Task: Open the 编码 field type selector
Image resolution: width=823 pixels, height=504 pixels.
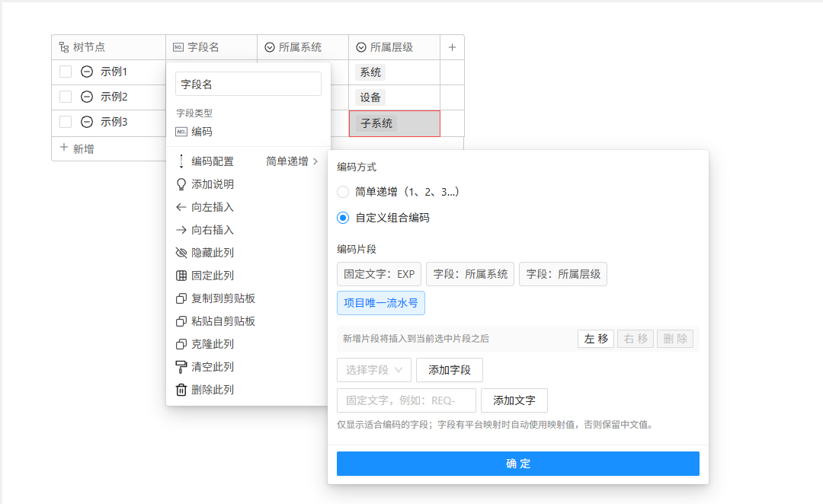Action: click(248, 132)
